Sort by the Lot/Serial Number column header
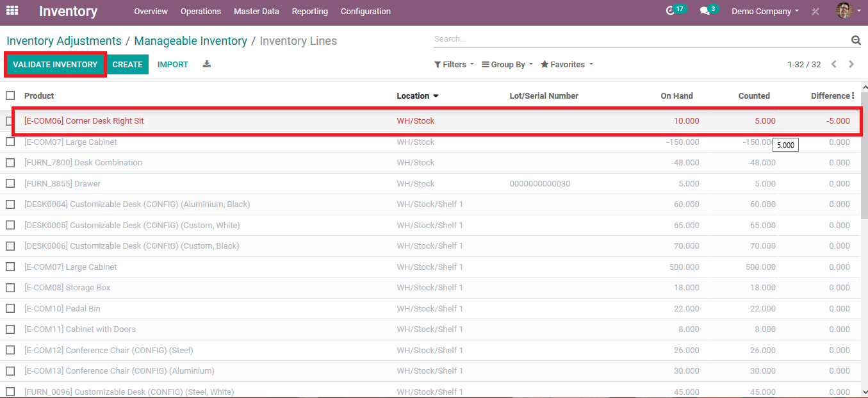Screen dimensions: 868x398 [x=544, y=96]
